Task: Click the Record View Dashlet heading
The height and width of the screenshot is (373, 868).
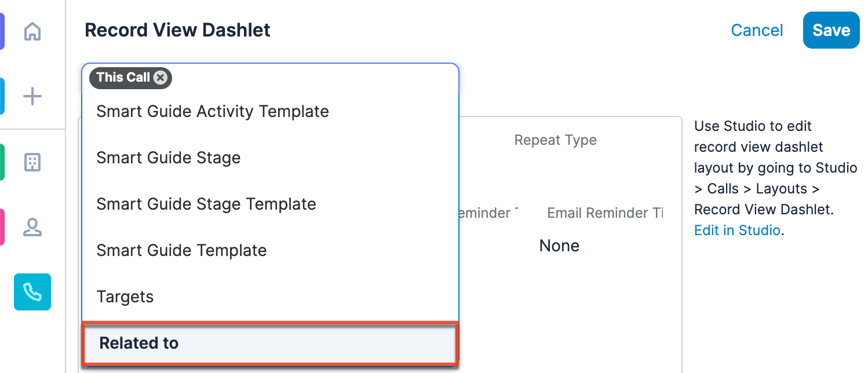Action: (x=177, y=30)
